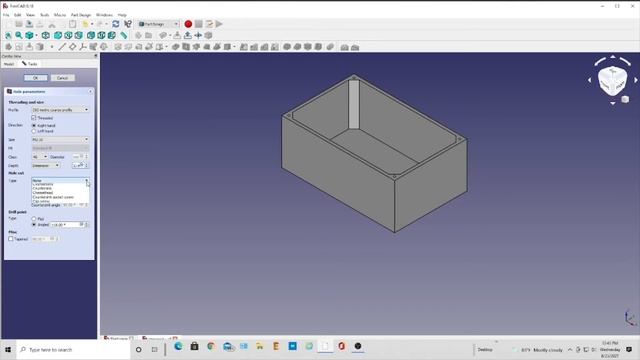Open the Windows Start menu

click(x=8, y=350)
